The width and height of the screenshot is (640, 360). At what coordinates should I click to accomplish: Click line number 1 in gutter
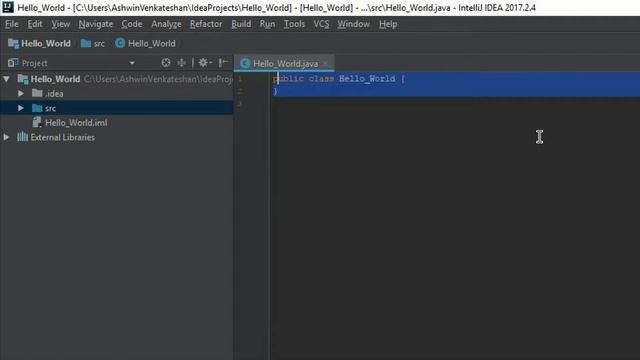240,79
